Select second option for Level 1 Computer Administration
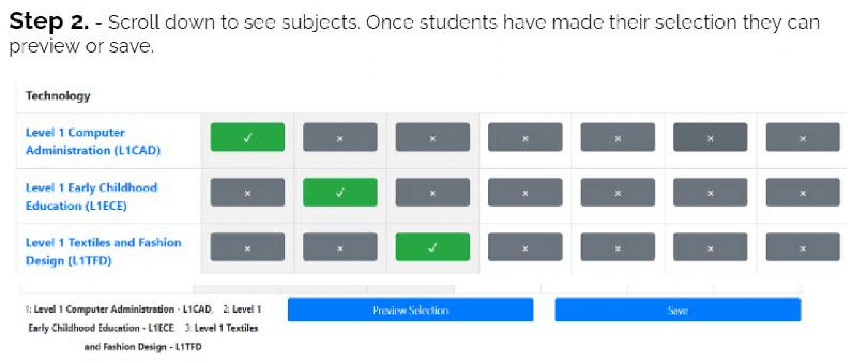This screenshot has height=363, width=868. pyautogui.click(x=340, y=137)
